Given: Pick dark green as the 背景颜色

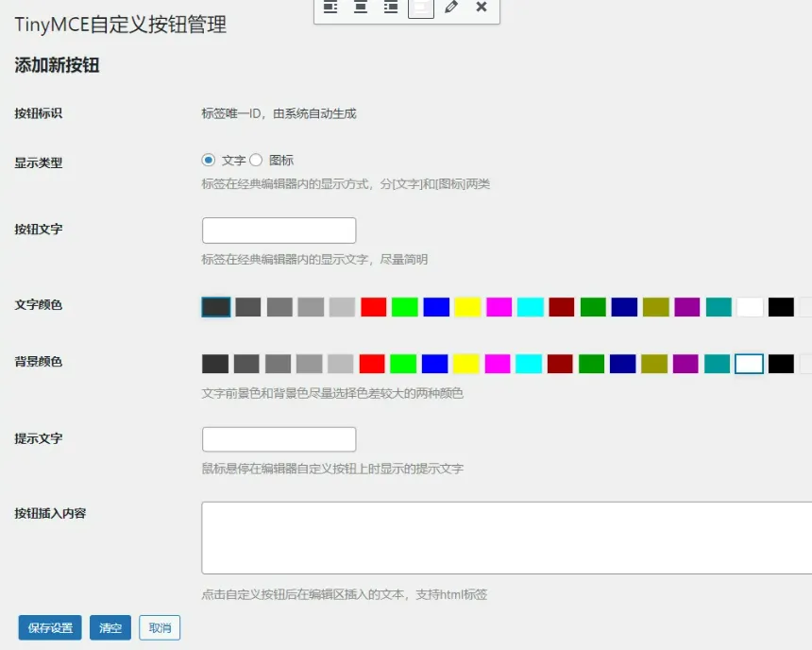Looking at the screenshot, I should 591,364.
